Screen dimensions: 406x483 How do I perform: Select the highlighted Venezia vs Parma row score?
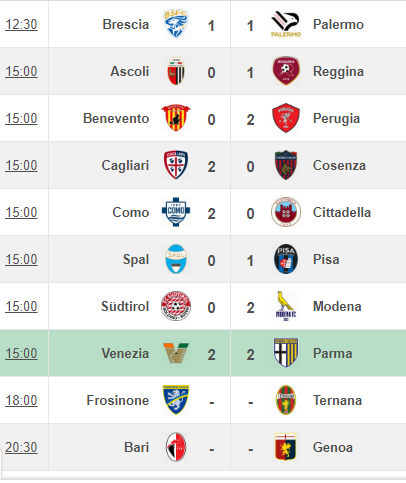231,354
